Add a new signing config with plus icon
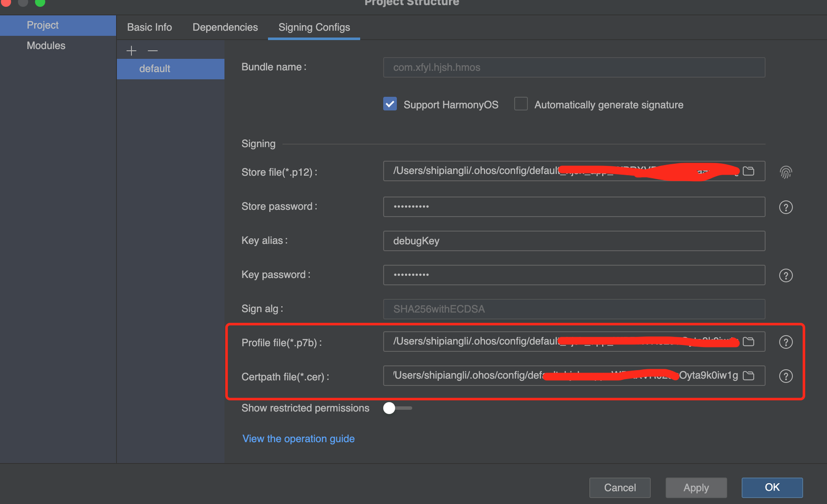The image size is (827, 504). [131, 51]
